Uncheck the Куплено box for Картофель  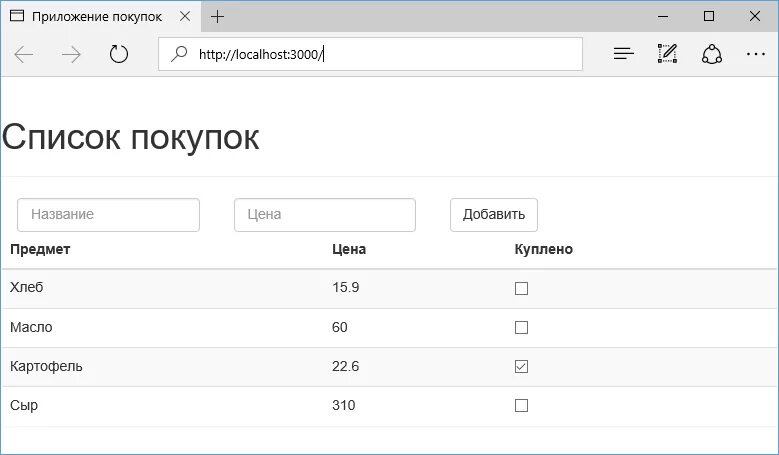tap(521, 367)
